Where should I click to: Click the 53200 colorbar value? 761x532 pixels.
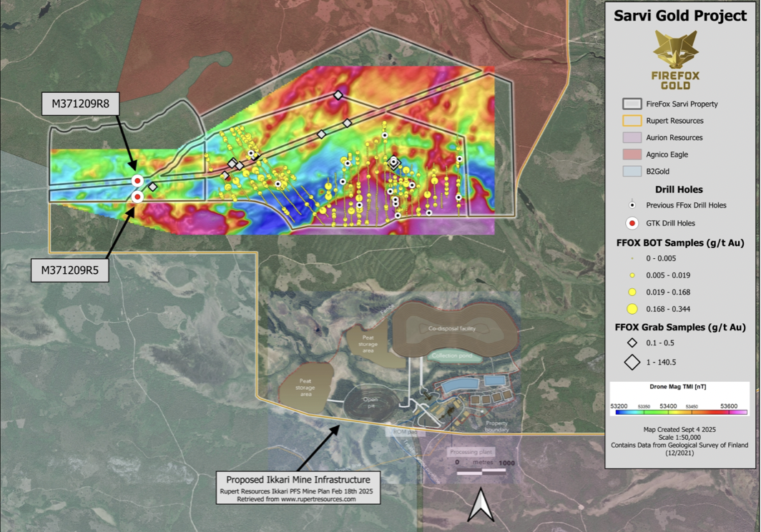click(x=619, y=406)
